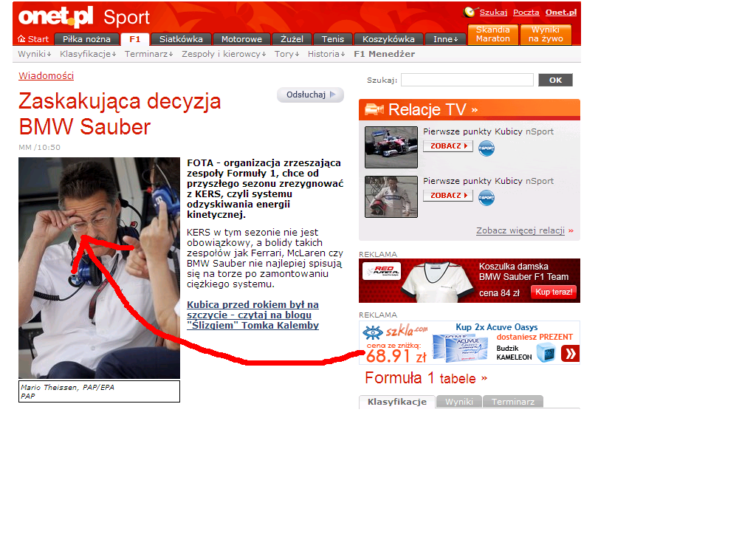Switch to the Koszykówka tab
Screen dimensions: 756x548
388,39
